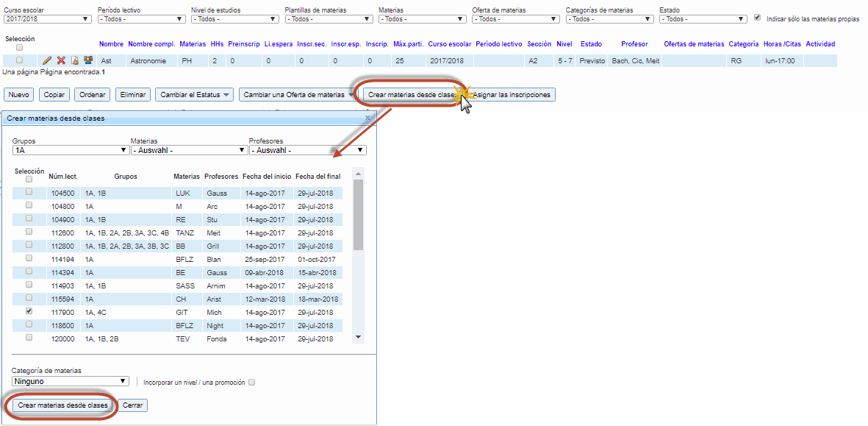Screen dimensions: 868x426
Task: Open the Estado filter dropdown
Action: (x=703, y=19)
